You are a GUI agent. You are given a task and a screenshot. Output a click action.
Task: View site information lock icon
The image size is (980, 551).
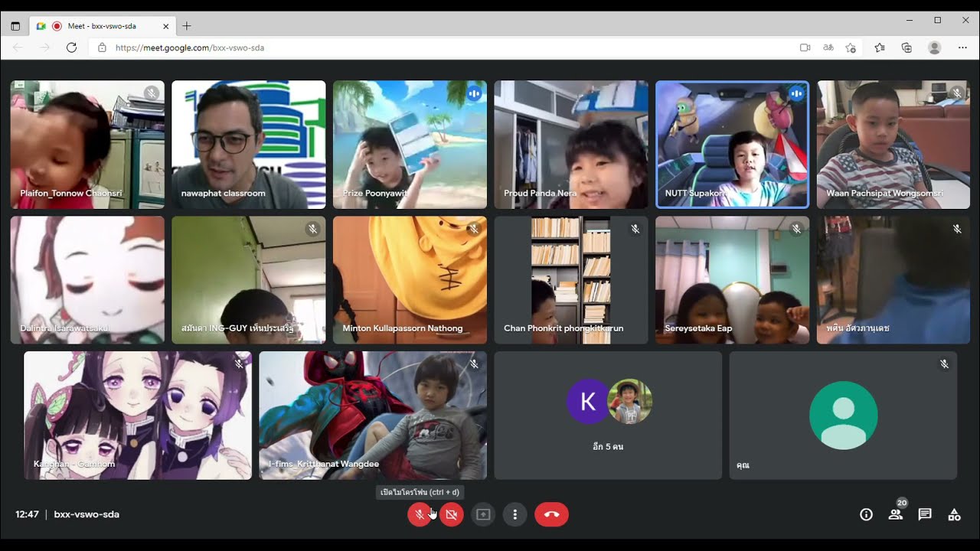click(102, 47)
